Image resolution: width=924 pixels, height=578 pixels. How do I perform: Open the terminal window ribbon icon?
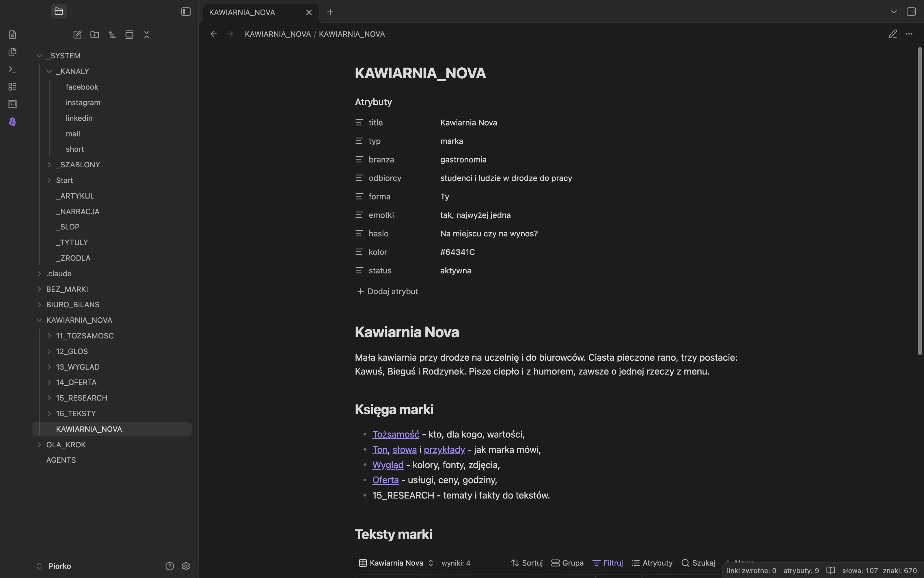coord(12,104)
